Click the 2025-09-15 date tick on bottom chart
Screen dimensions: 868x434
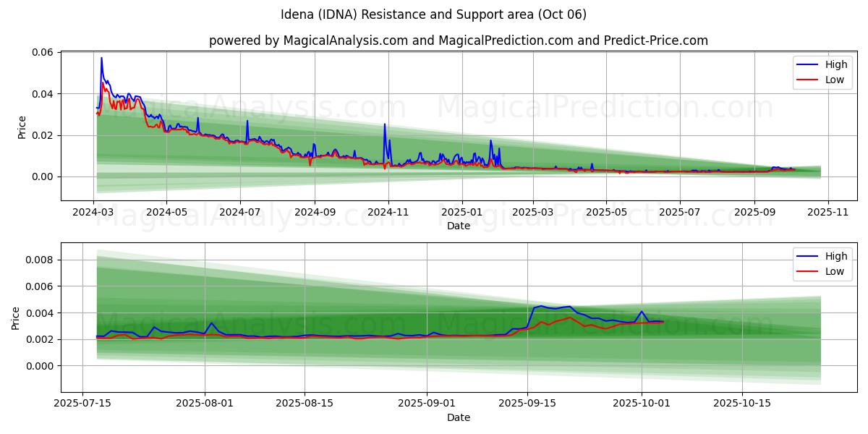pos(527,404)
